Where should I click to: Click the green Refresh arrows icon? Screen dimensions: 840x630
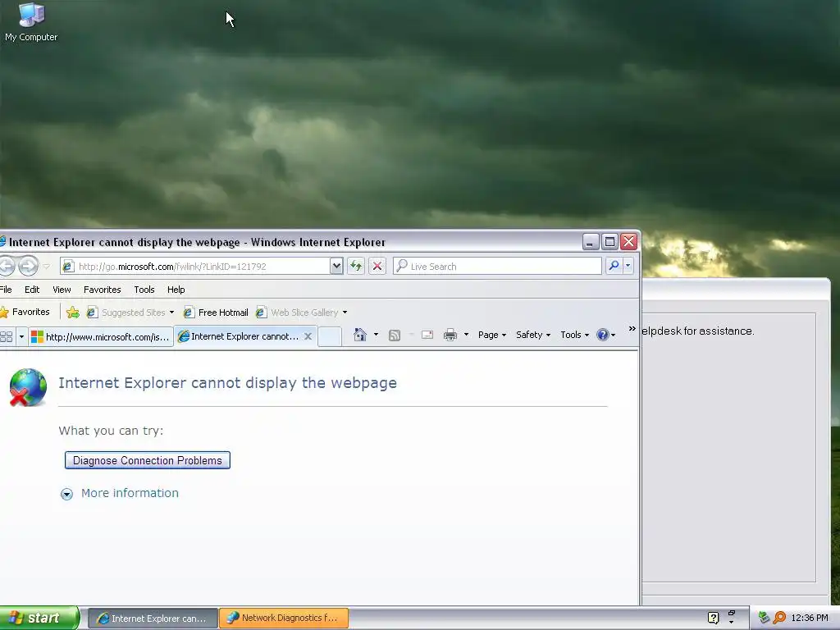tap(356, 267)
